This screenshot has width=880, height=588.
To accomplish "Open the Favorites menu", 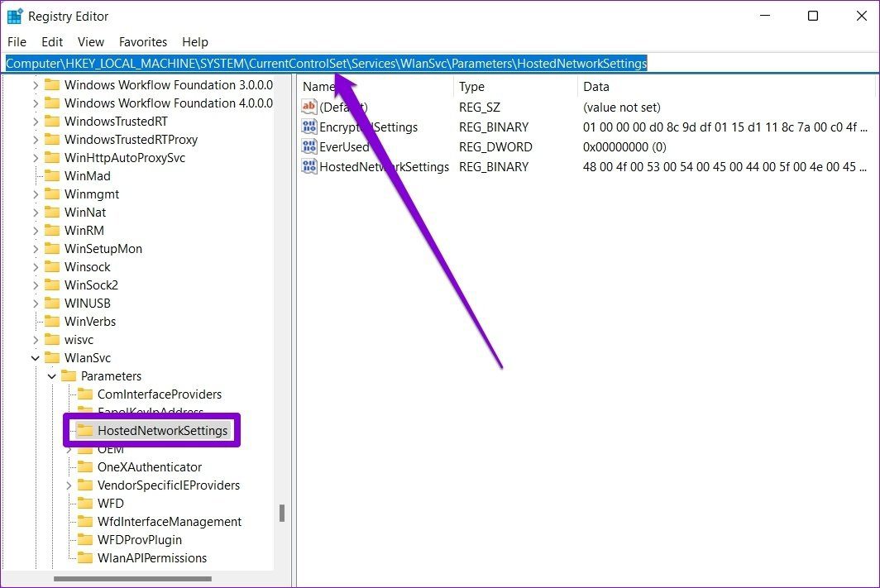I will pos(143,42).
